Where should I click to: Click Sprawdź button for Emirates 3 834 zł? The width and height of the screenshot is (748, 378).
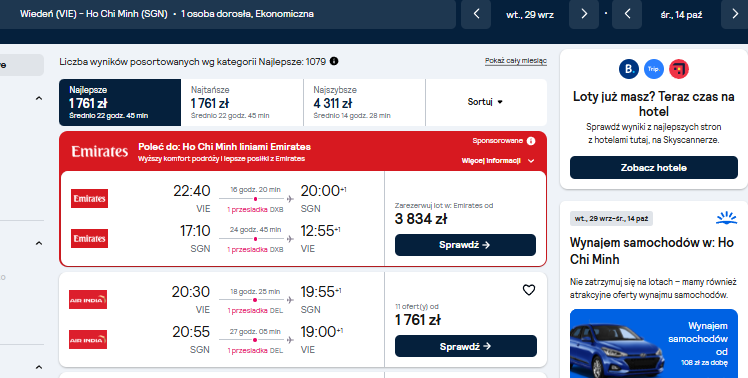click(x=465, y=245)
